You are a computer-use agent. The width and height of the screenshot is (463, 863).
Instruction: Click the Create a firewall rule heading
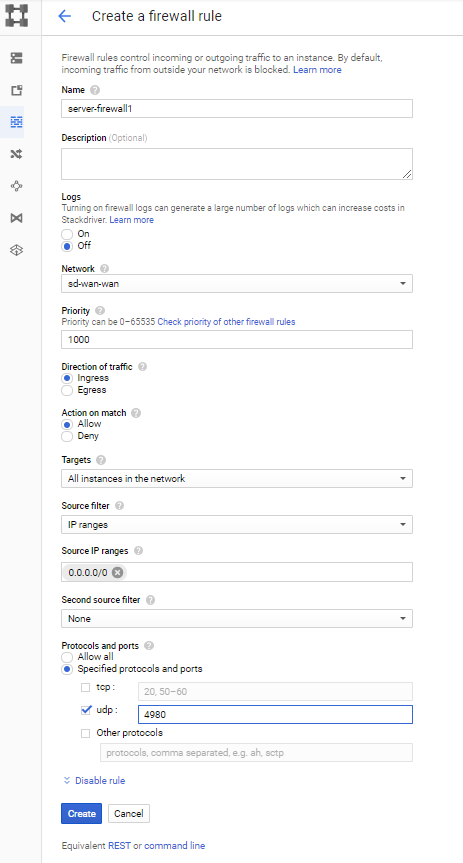(x=157, y=16)
